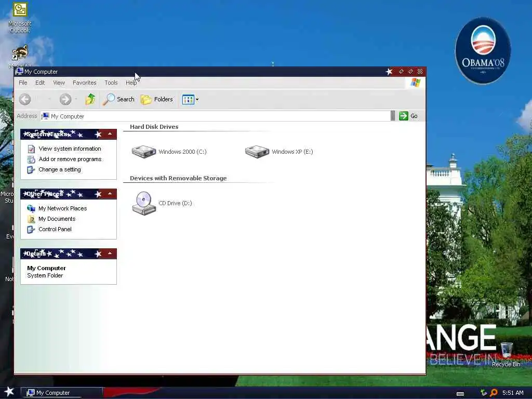Select the Windows XP (E:) drive
532x399 pixels.
point(279,152)
